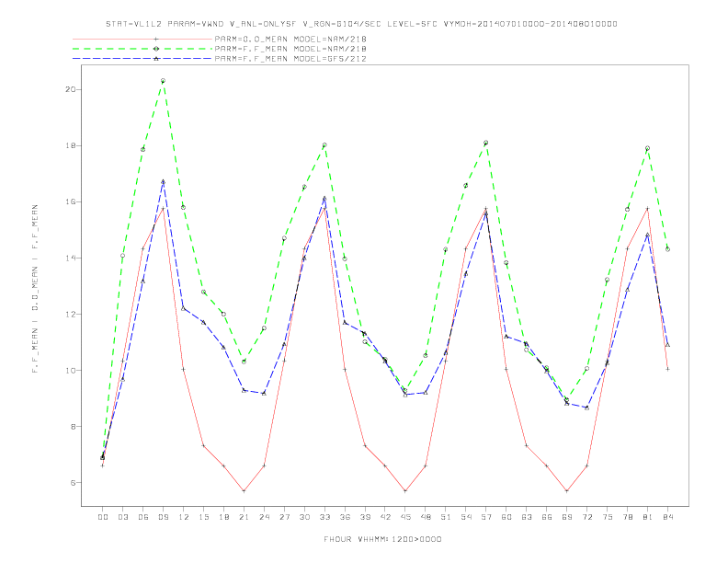The image size is (728, 563).
Task: Click the vertical y-axis label F.F_MEAN | O.O_MEAN
Action: click(x=35, y=289)
